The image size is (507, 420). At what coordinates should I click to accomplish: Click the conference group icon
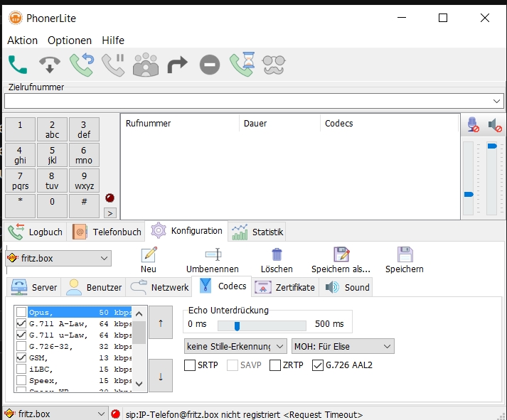[146, 65]
